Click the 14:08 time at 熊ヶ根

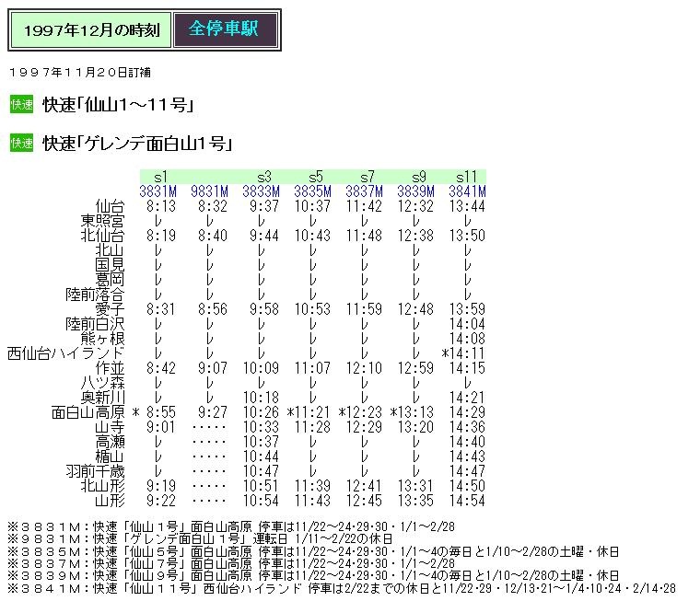[467, 339]
